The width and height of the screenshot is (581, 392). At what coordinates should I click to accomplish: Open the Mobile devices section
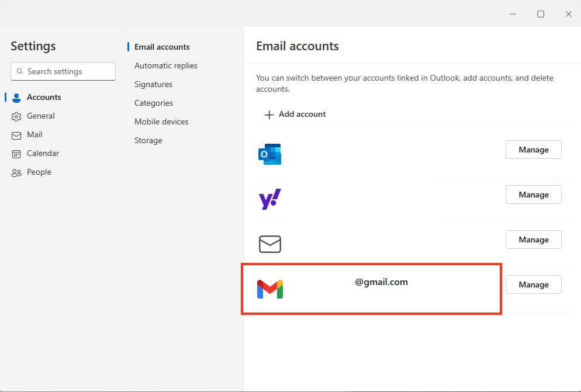tap(161, 122)
